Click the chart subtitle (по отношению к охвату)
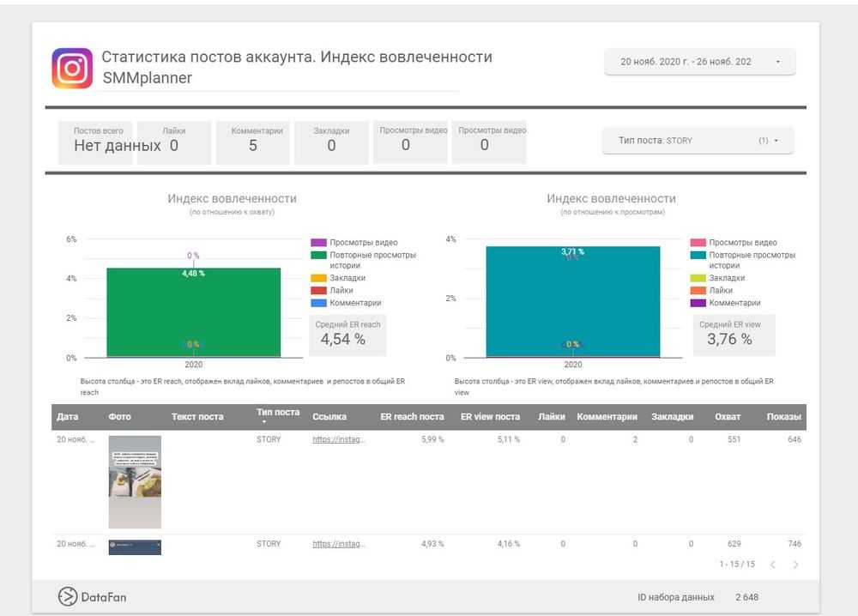The image size is (858, 616). (x=232, y=212)
